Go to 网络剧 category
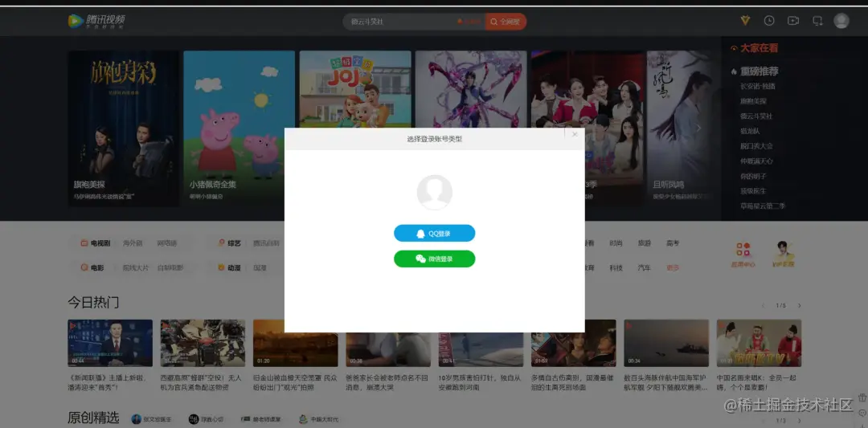The height and width of the screenshot is (428, 868). pos(166,243)
